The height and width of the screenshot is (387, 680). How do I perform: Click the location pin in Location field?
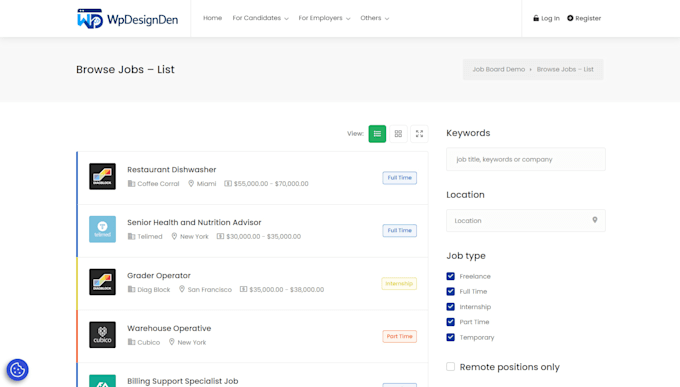click(595, 220)
